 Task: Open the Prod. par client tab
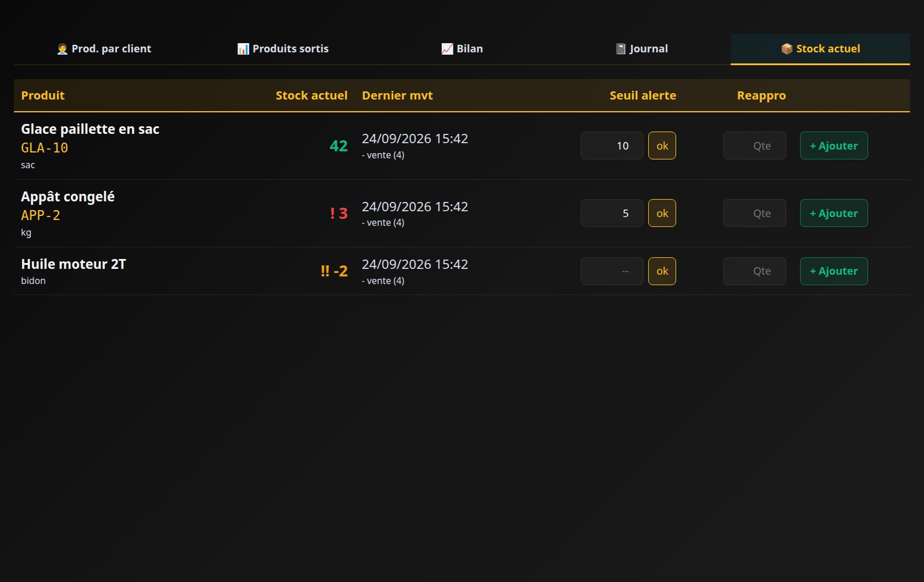pyautogui.click(x=104, y=49)
